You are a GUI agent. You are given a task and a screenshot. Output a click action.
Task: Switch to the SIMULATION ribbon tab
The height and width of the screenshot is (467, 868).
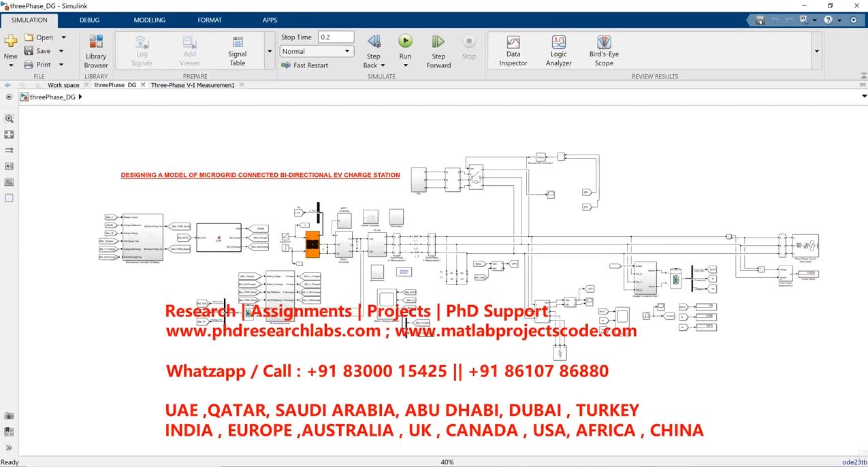click(x=29, y=20)
